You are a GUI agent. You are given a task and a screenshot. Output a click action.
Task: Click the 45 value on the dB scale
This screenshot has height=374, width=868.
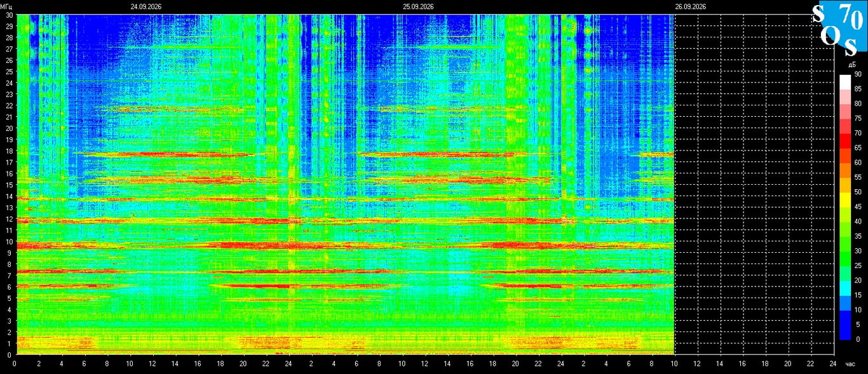point(858,207)
